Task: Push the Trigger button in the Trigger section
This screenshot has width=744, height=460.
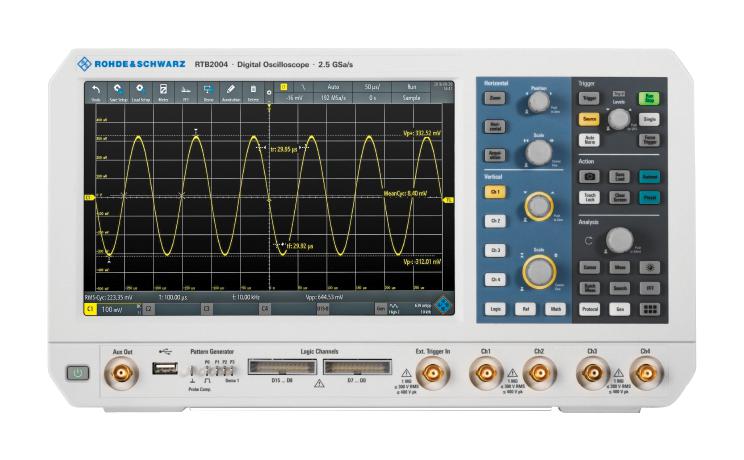Action: click(x=589, y=98)
